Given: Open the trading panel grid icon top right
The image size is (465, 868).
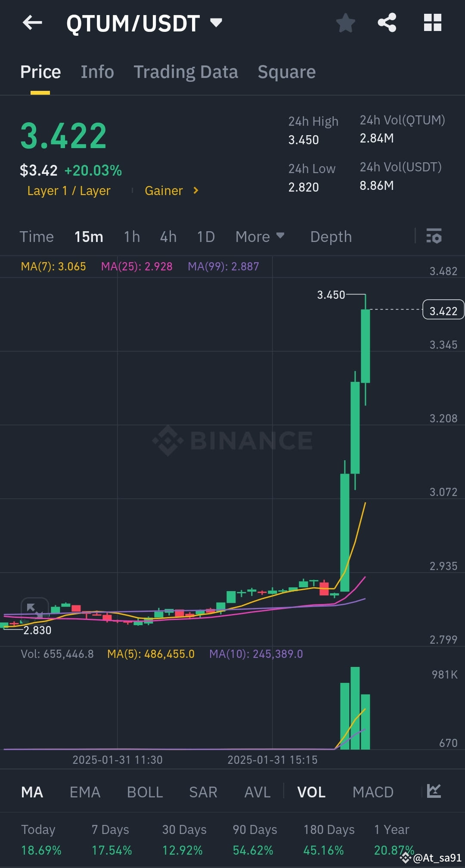Looking at the screenshot, I should (x=433, y=22).
